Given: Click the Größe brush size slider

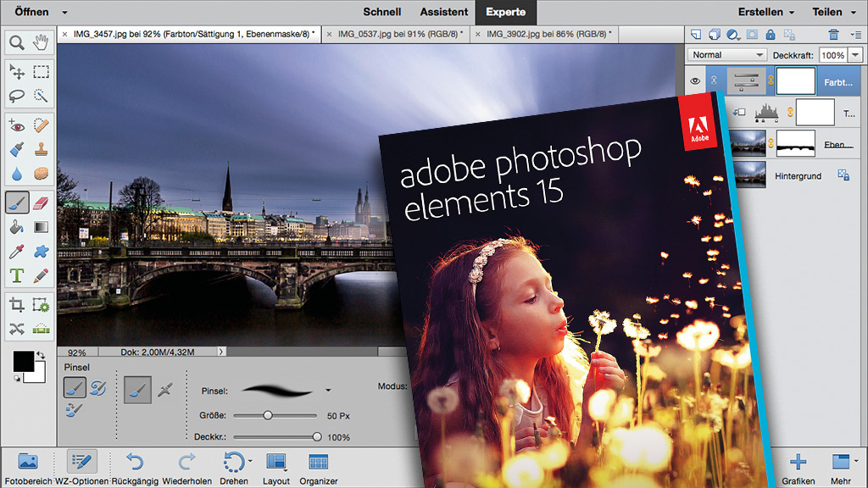Looking at the screenshot, I should point(268,415).
